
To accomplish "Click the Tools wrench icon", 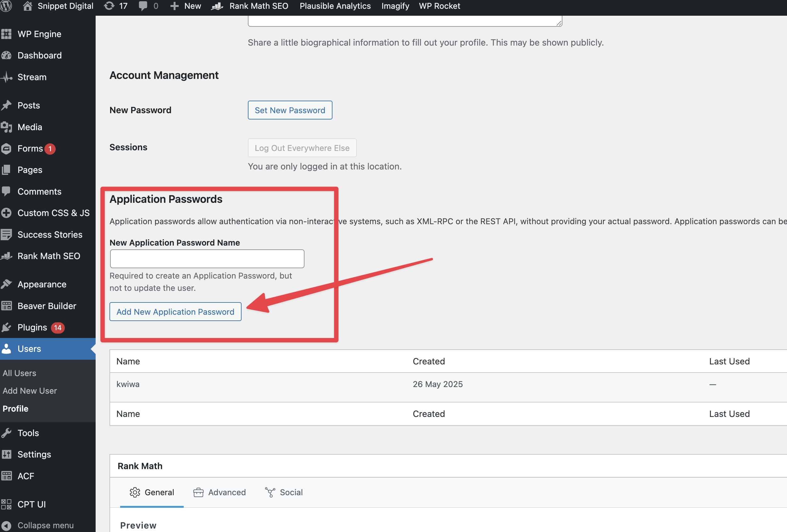I will click(x=6, y=433).
